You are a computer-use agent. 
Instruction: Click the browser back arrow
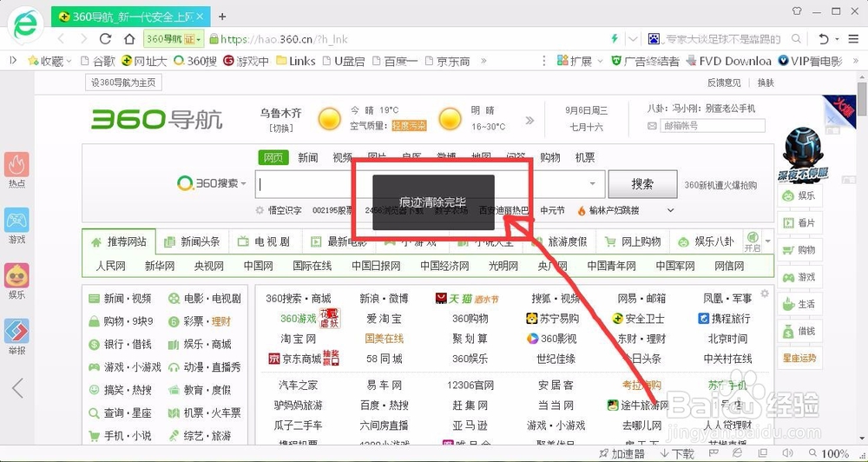point(61,39)
